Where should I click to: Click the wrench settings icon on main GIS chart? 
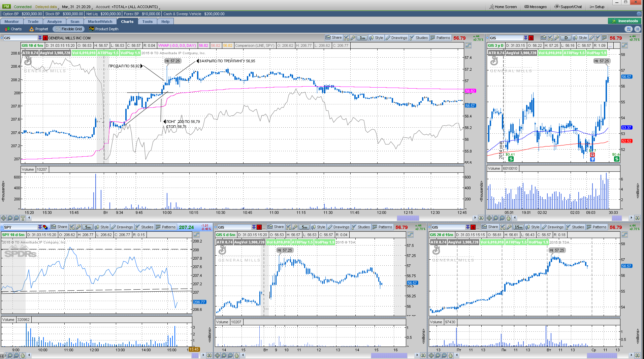(x=353, y=38)
